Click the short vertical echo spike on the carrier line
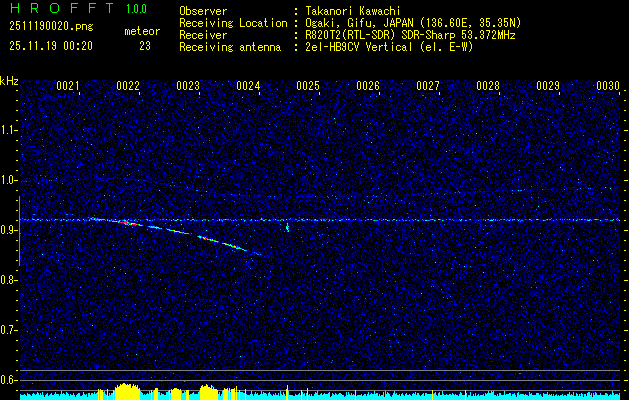Image resolution: width=629 pixels, height=400 pixels. click(x=288, y=226)
